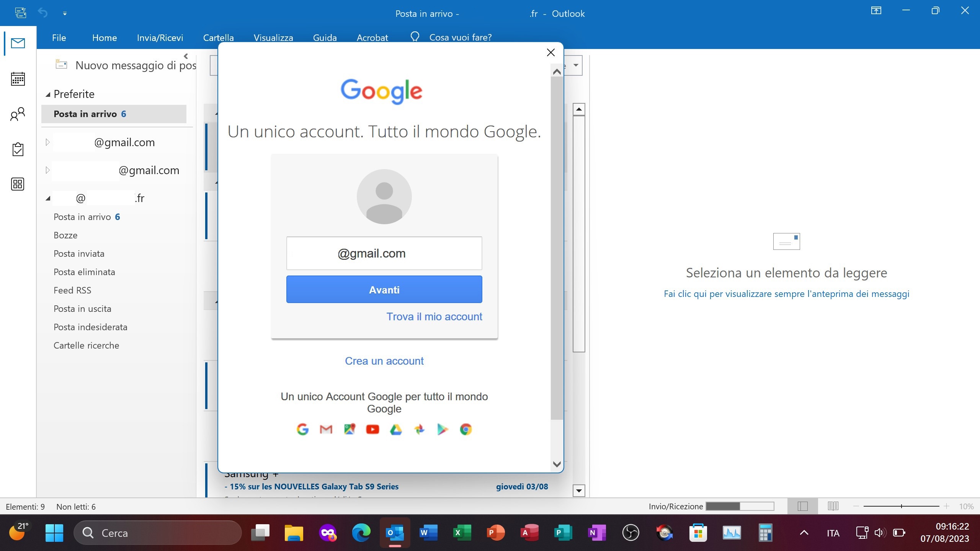Open the Customize Quick Access Toolbar arrow

[65, 14]
